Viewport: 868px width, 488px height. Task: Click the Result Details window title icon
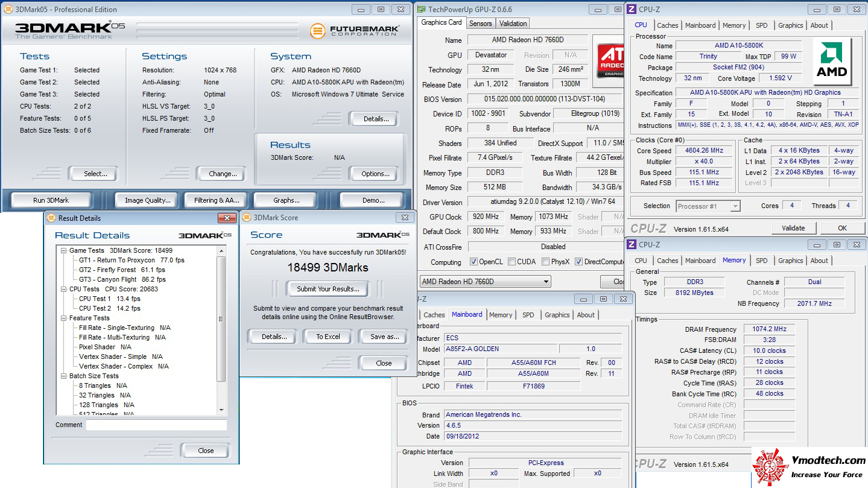point(51,218)
